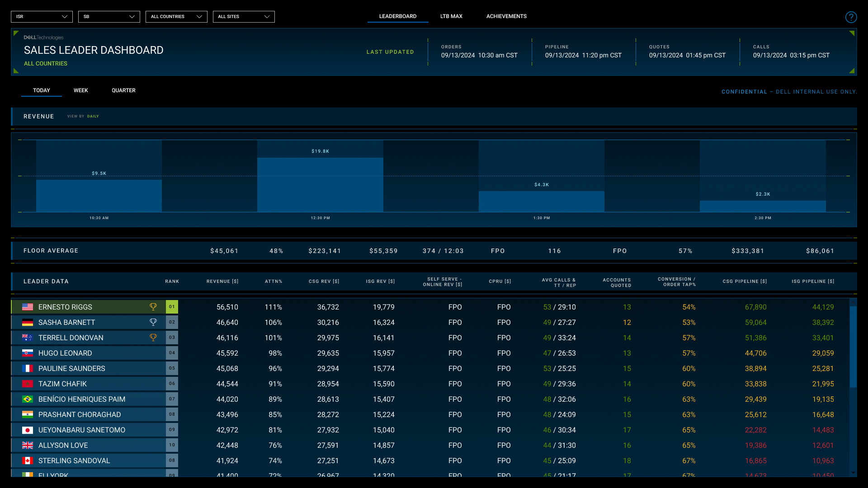
Task: Click Terrell Donovan's bronze trophy icon
Action: pos(153,338)
